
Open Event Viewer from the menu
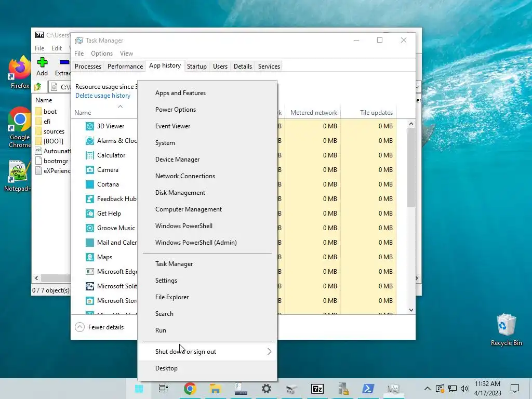click(x=207, y=126)
